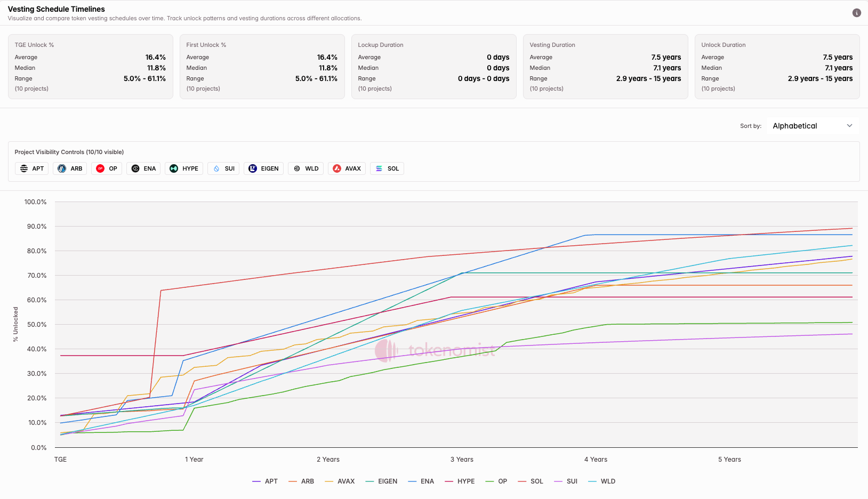Image resolution: width=868 pixels, height=499 pixels.
Task: Click the WLD legend entry below chart
Action: pos(602,481)
